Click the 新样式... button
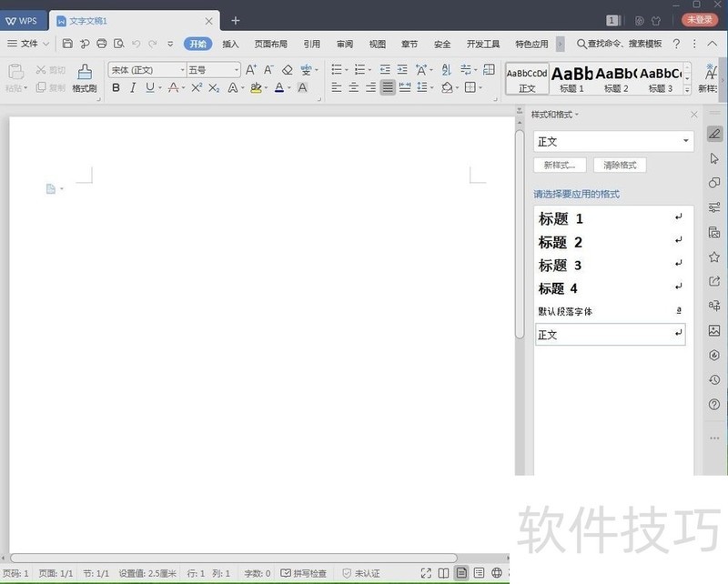 560,166
